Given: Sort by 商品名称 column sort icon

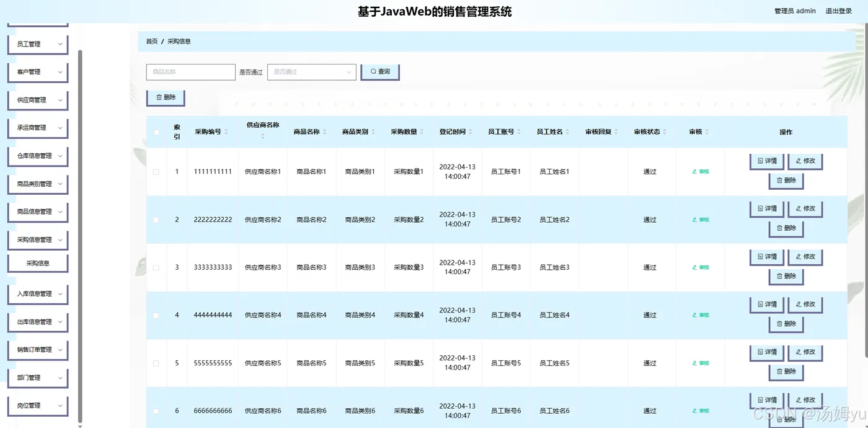Looking at the screenshot, I should (x=325, y=132).
